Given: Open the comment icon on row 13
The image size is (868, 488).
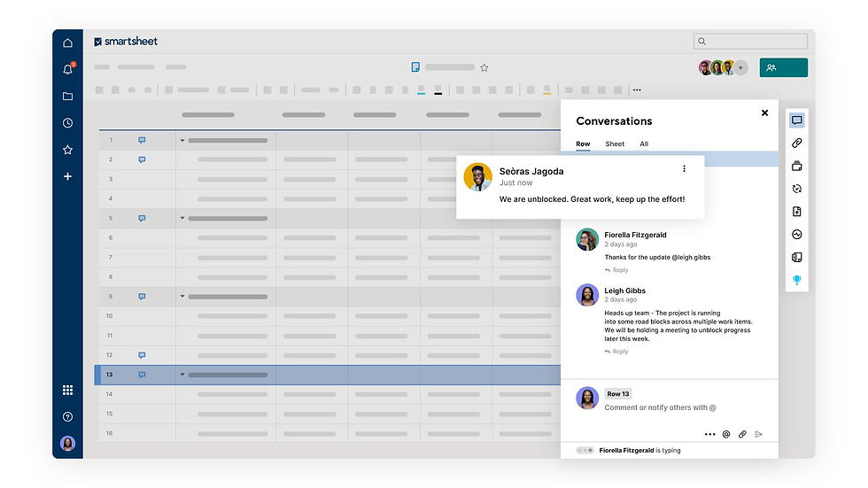Looking at the screenshot, I should pyautogui.click(x=142, y=375).
